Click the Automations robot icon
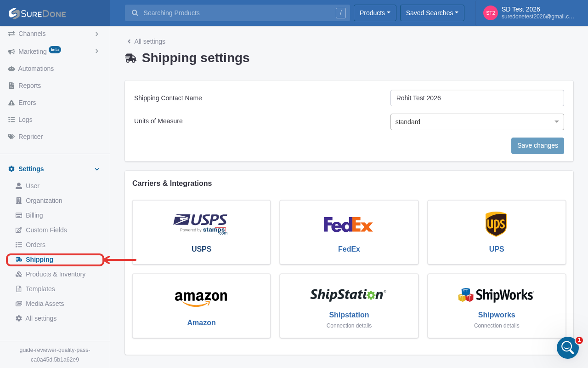The image size is (588, 368). click(x=11, y=69)
